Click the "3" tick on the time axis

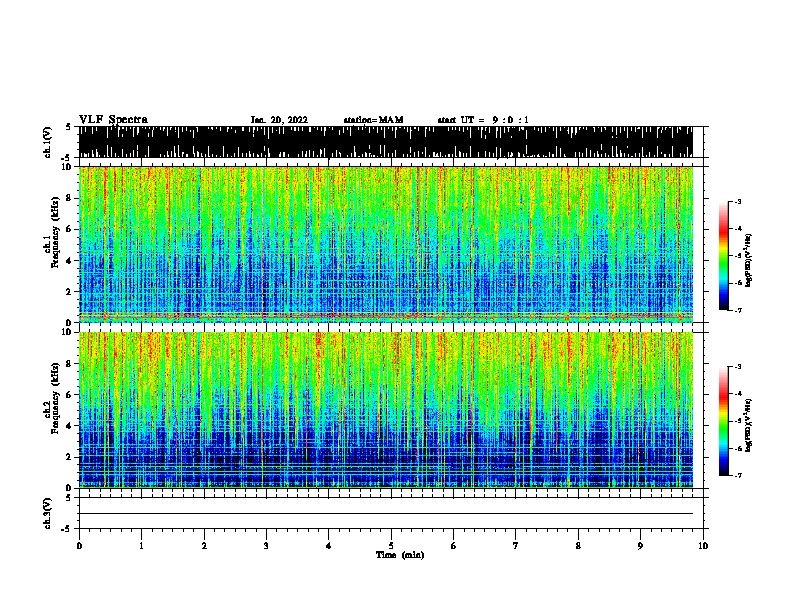(266, 546)
